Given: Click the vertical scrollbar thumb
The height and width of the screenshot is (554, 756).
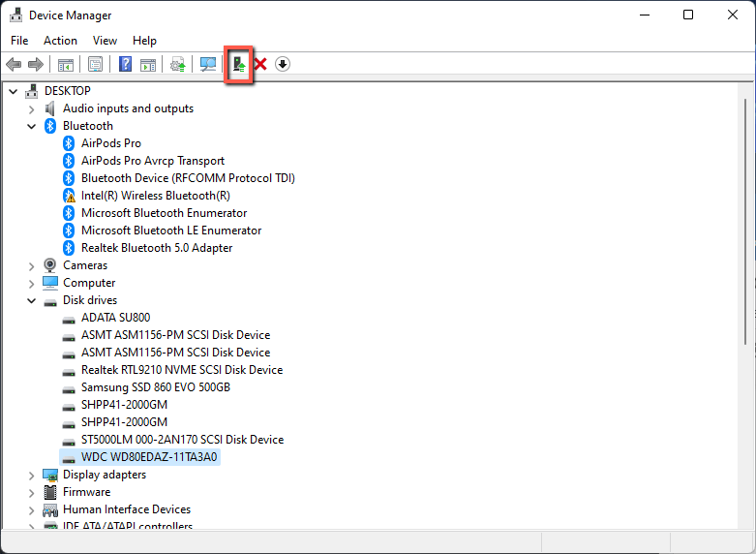Looking at the screenshot, I should [745, 221].
